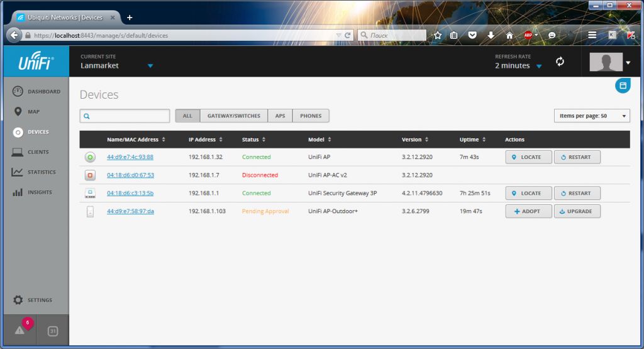Adopt the UniFi AP-Outdoor+ device
This screenshot has width=644, height=349.
tap(528, 211)
